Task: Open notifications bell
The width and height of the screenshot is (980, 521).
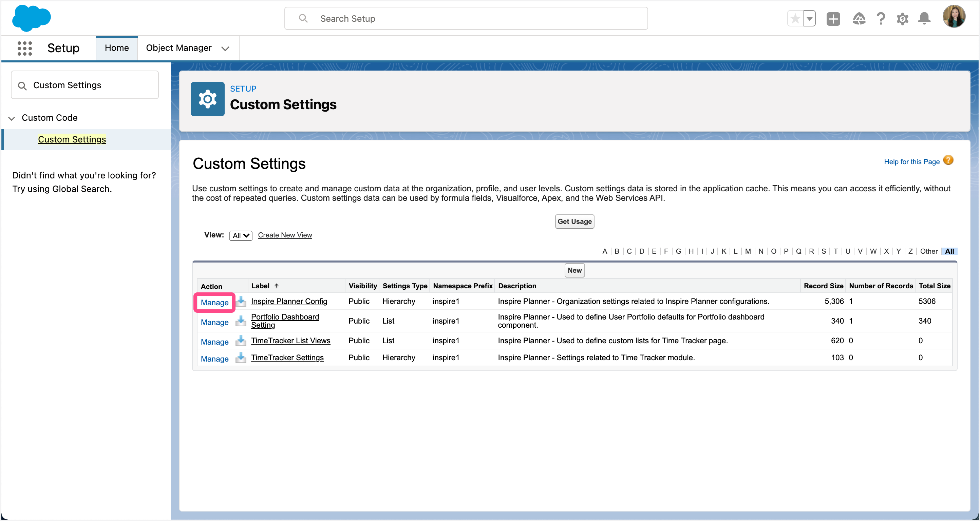Action: click(924, 18)
